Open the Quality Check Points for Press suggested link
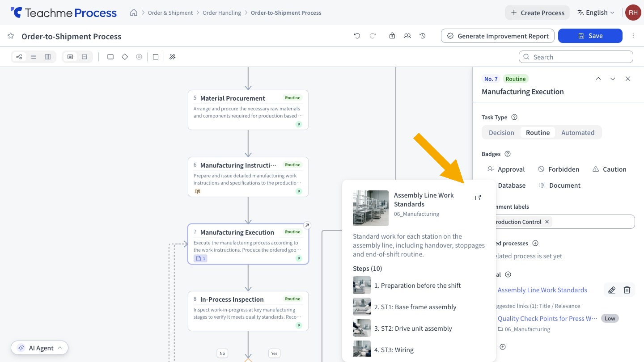The image size is (644, 362). 547,319
